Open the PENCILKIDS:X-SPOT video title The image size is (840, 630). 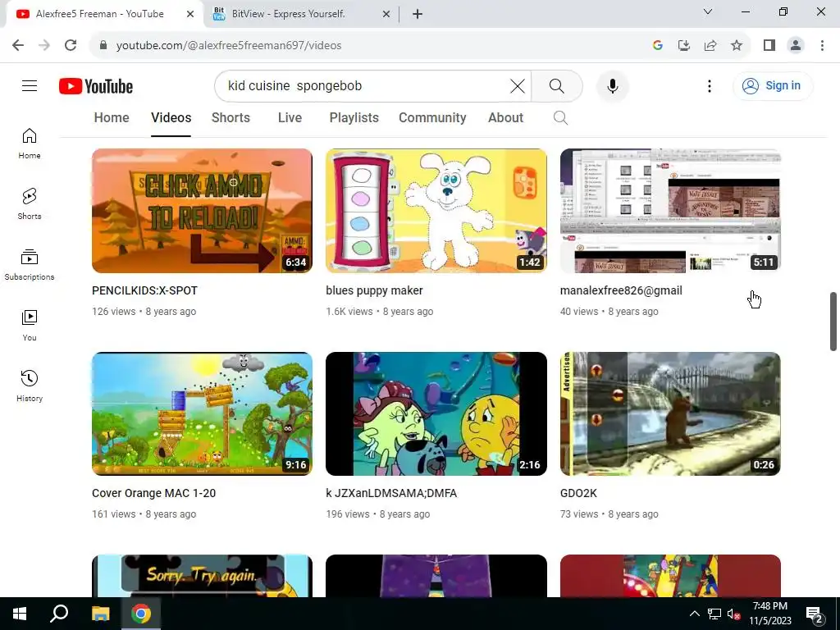pyautogui.click(x=144, y=290)
